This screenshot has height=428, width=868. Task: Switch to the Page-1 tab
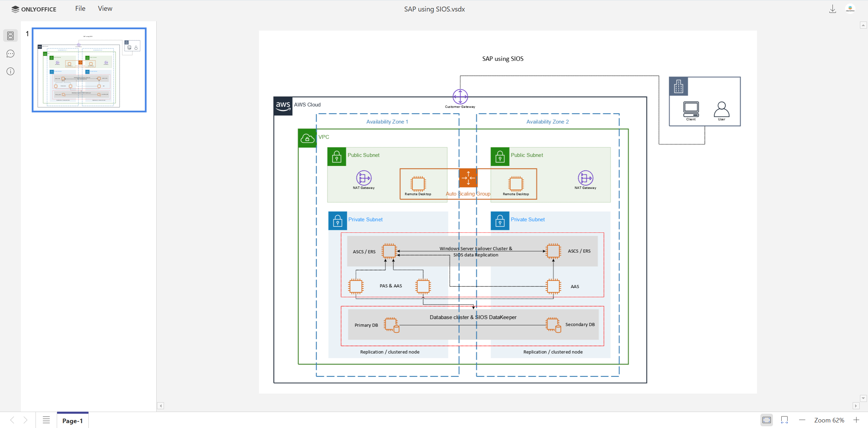[72, 421]
